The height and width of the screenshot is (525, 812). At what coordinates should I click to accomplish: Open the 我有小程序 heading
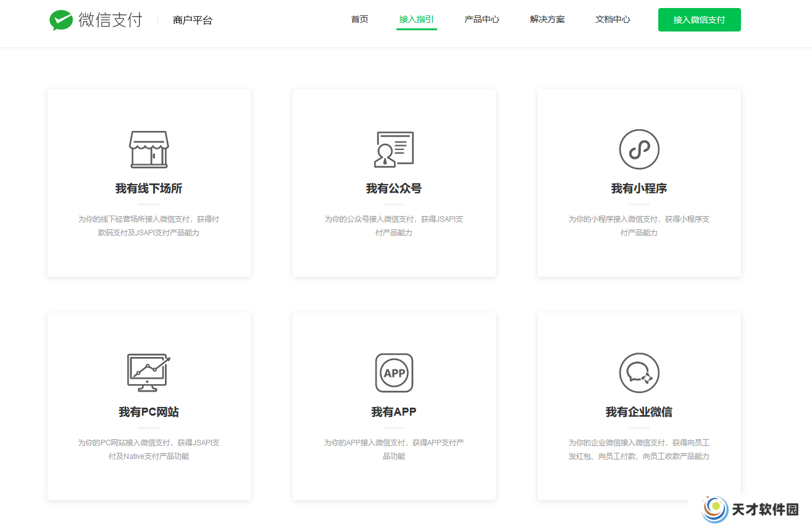click(639, 188)
